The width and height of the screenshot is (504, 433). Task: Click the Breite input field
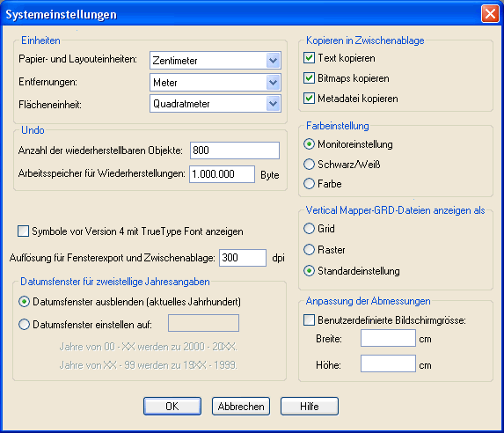pyautogui.click(x=388, y=338)
